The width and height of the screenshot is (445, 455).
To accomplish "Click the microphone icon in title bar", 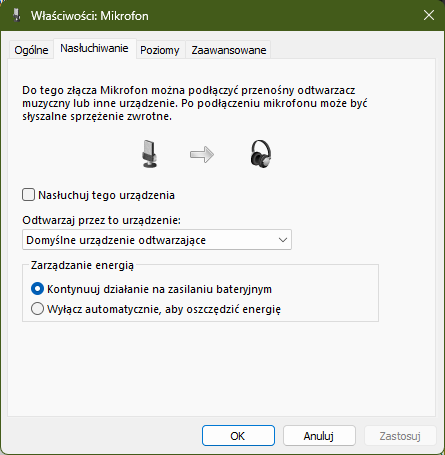I will (17, 15).
